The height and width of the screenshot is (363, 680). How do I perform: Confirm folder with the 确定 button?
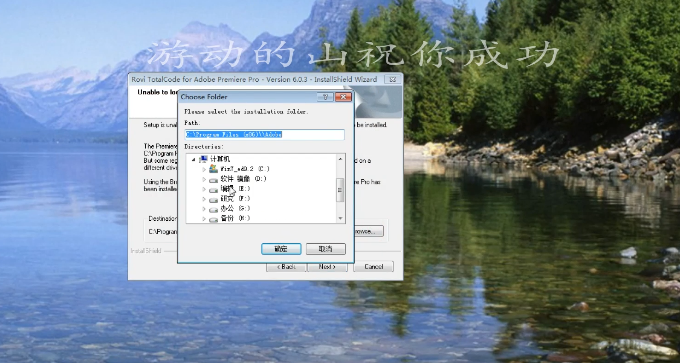281,249
